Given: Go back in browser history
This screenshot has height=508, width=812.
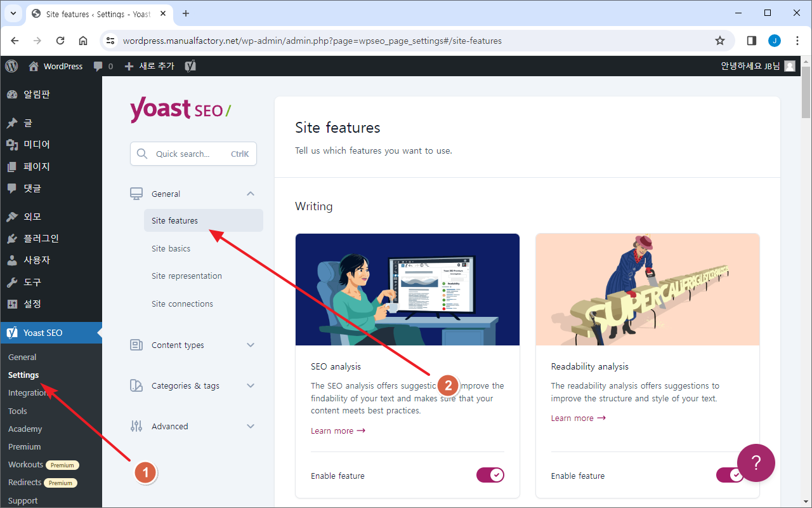Looking at the screenshot, I should [x=15, y=41].
